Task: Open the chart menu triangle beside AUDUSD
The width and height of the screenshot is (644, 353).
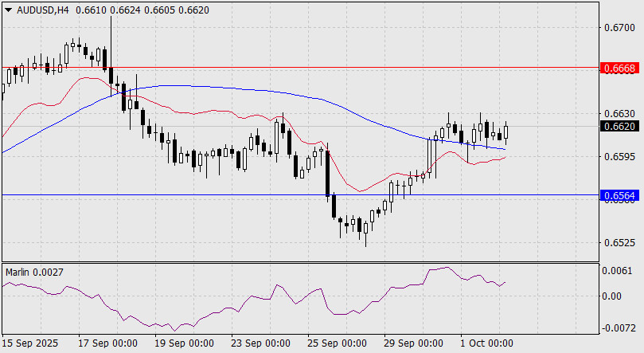Action: (8, 10)
